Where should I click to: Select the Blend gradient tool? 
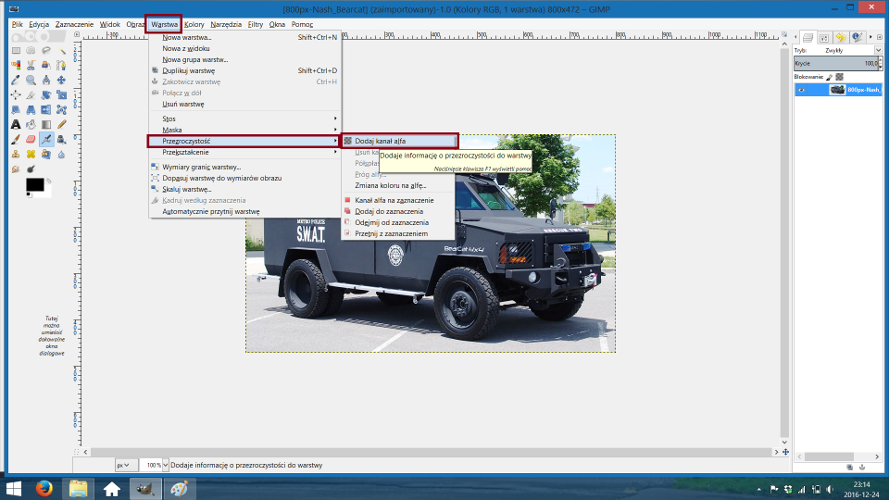pos(46,124)
